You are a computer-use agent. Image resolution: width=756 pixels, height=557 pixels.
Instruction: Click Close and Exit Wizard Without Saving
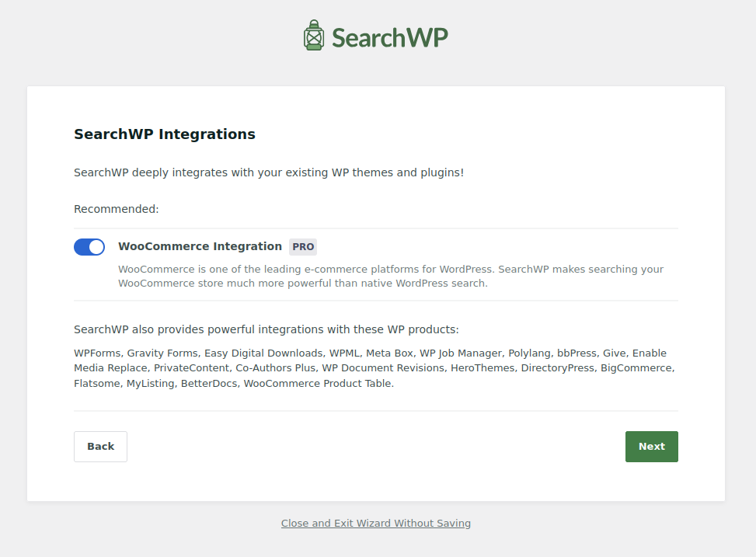pyautogui.click(x=376, y=523)
